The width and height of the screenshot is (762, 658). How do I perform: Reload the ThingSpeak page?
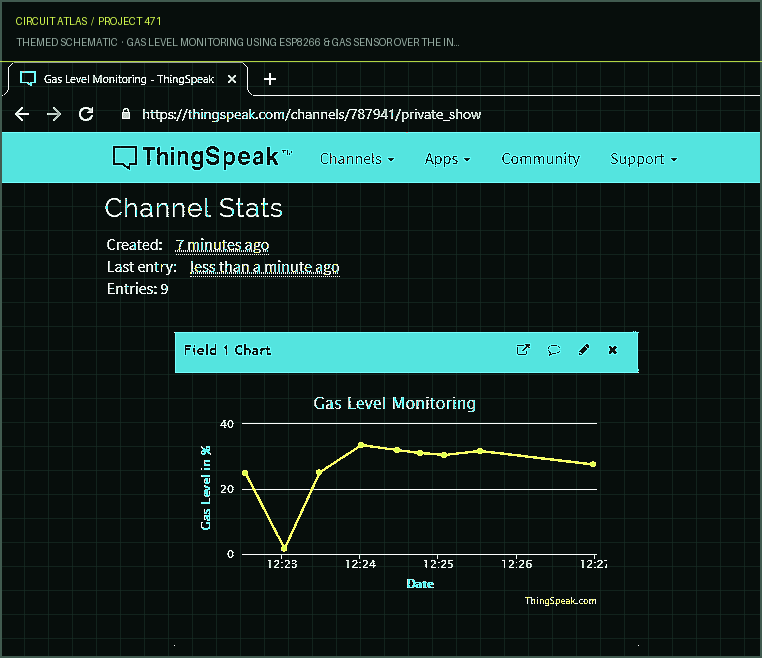(x=86, y=114)
